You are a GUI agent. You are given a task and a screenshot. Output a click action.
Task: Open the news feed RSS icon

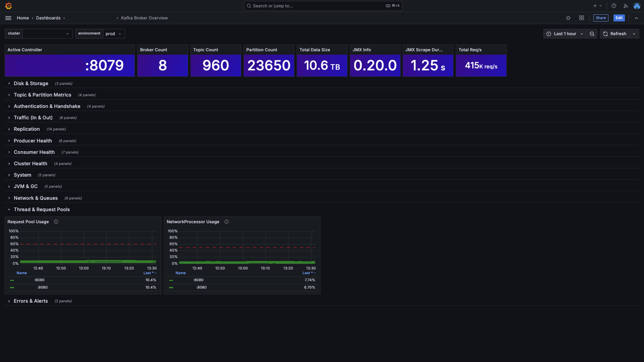click(626, 6)
